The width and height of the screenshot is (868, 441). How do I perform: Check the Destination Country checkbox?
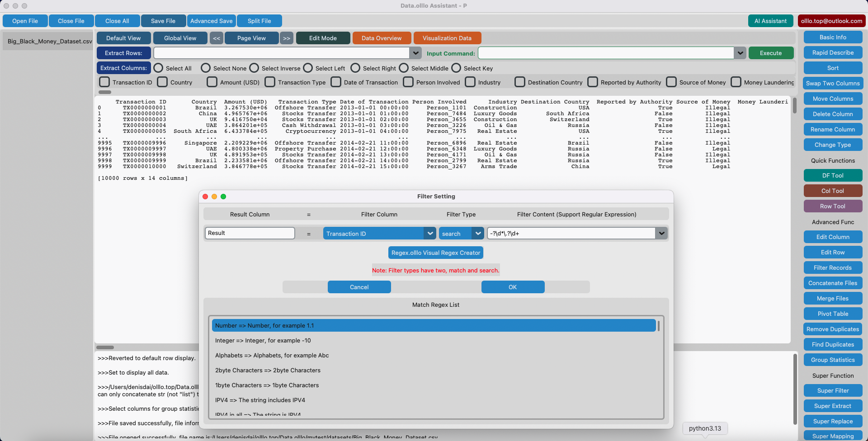520,82
